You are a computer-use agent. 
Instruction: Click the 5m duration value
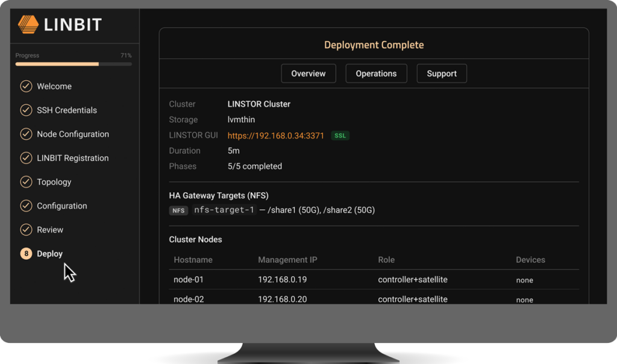[x=233, y=151]
